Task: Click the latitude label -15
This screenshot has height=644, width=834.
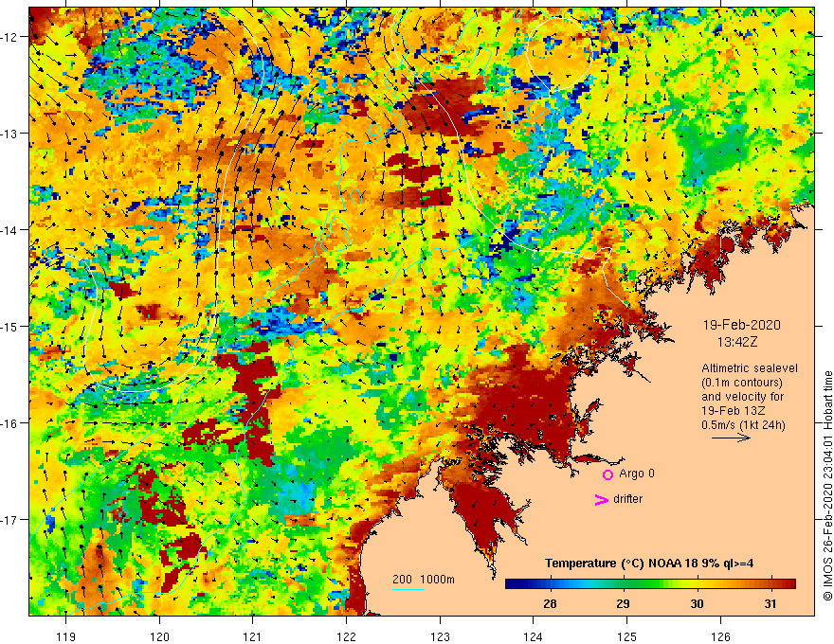Action: pos(9,326)
